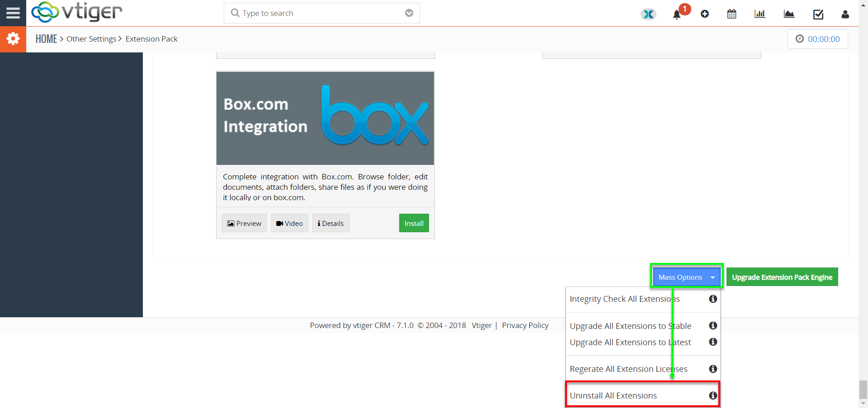Open the settings gear icon
The width and height of the screenshot is (868, 408).
pyautogui.click(x=13, y=39)
